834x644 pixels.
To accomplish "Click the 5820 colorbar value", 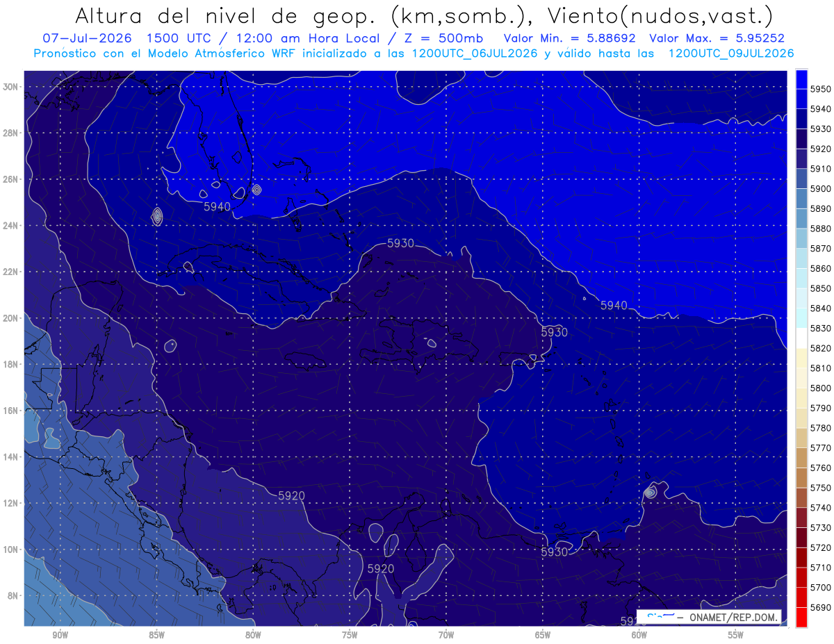I will coord(821,348).
